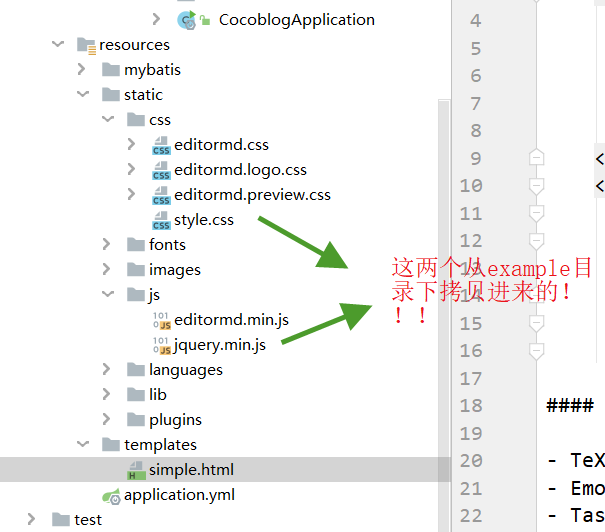Expand the CocoblogApplication node
Screen dimensions: 605x532
[156, 19]
